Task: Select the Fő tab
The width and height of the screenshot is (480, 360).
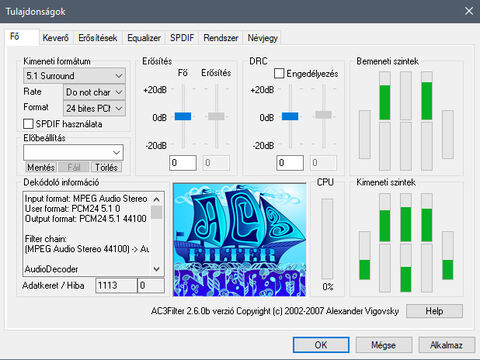Action: (22, 37)
